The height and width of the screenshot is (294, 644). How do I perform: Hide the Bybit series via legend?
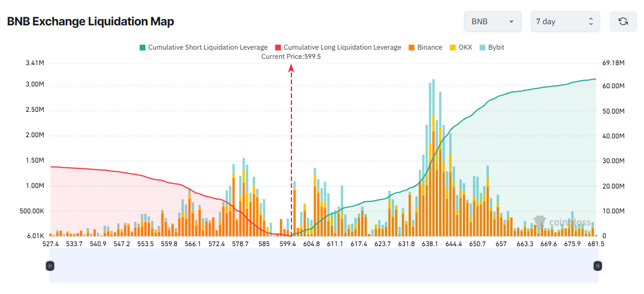[x=496, y=47]
